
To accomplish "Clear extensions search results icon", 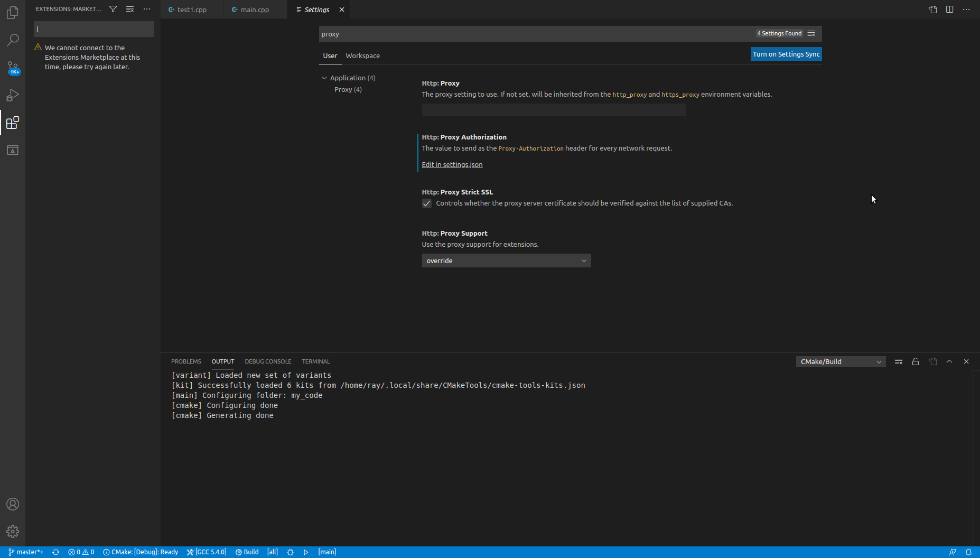I will click(x=130, y=9).
